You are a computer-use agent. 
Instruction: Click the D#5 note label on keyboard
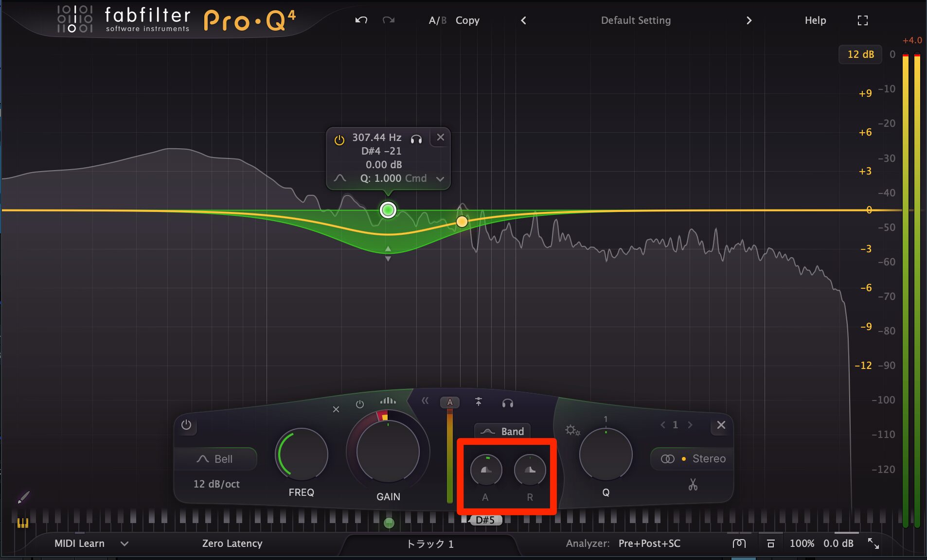(x=485, y=520)
